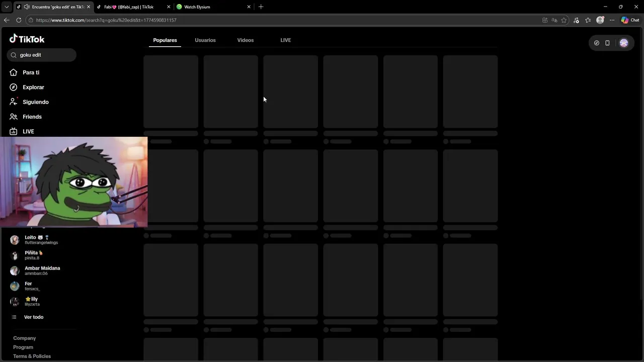The image size is (644, 362).
Task: Click the Explorar compass icon
Action: click(x=14, y=87)
